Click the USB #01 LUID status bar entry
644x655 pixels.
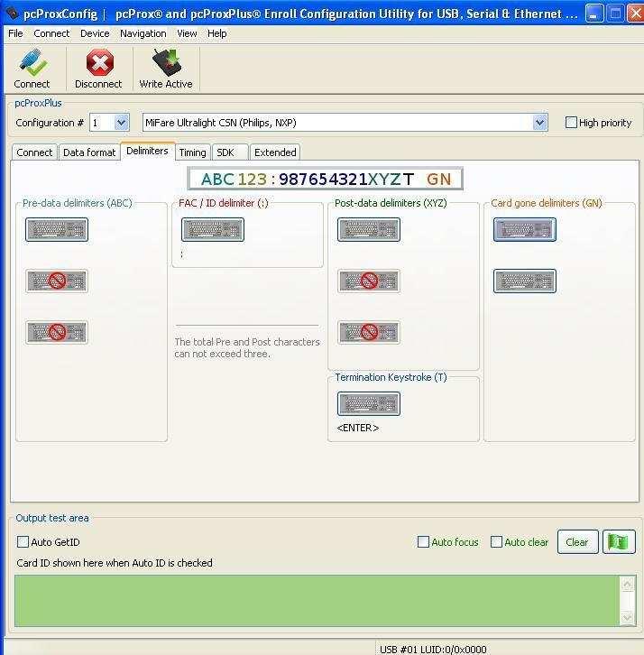[433, 650]
